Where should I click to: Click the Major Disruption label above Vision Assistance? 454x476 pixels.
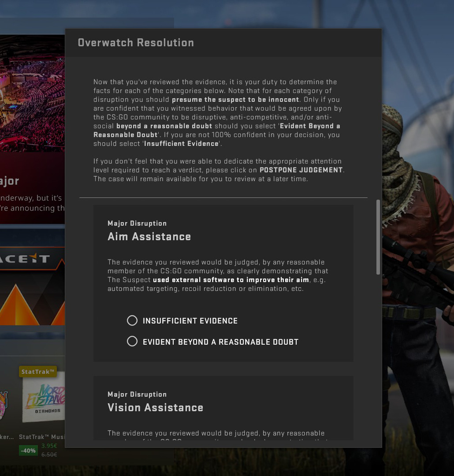pos(137,394)
